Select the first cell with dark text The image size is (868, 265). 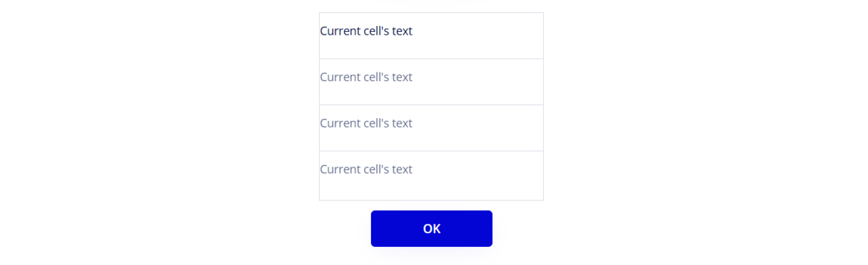pyautogui.click(x=431, y=35)
